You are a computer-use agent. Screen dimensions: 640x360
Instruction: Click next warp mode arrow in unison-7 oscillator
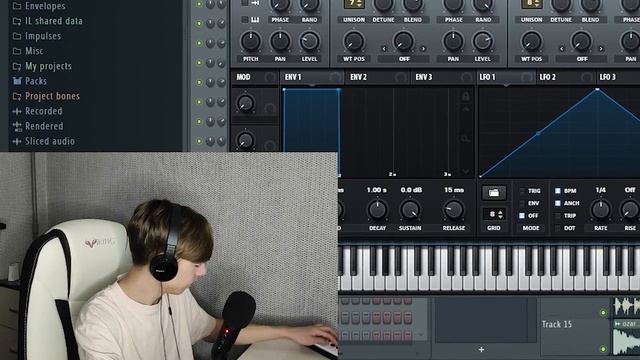(x=423, y=49)
